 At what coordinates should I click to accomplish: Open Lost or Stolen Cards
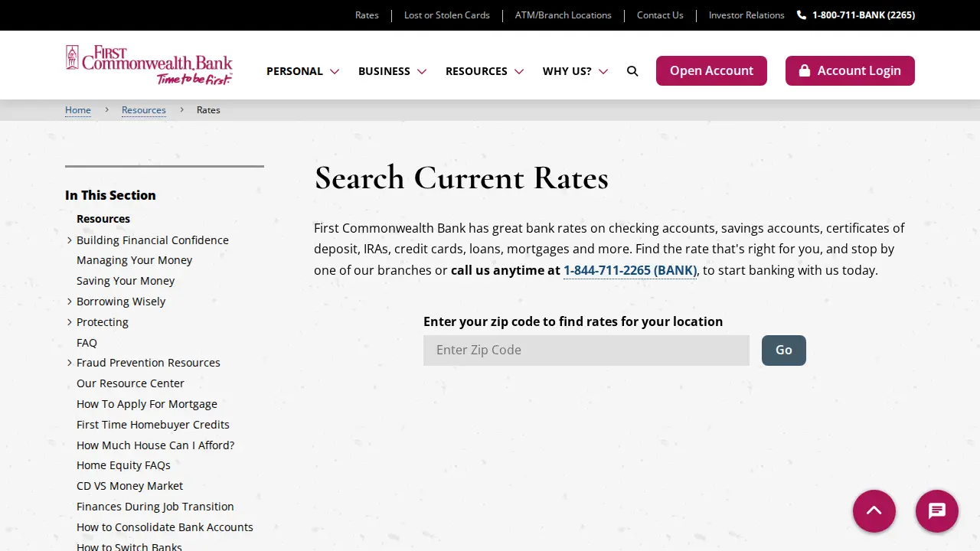coord(447,15)
